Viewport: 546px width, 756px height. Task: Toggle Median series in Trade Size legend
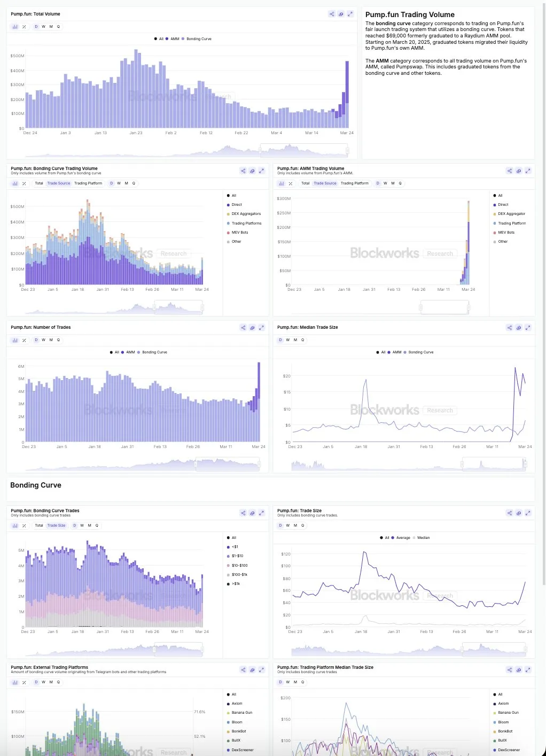[421, 538]
